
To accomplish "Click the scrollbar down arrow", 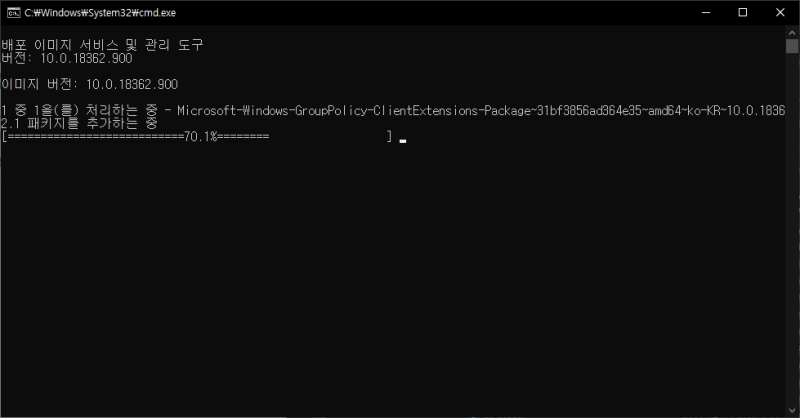I will (792, 410).
